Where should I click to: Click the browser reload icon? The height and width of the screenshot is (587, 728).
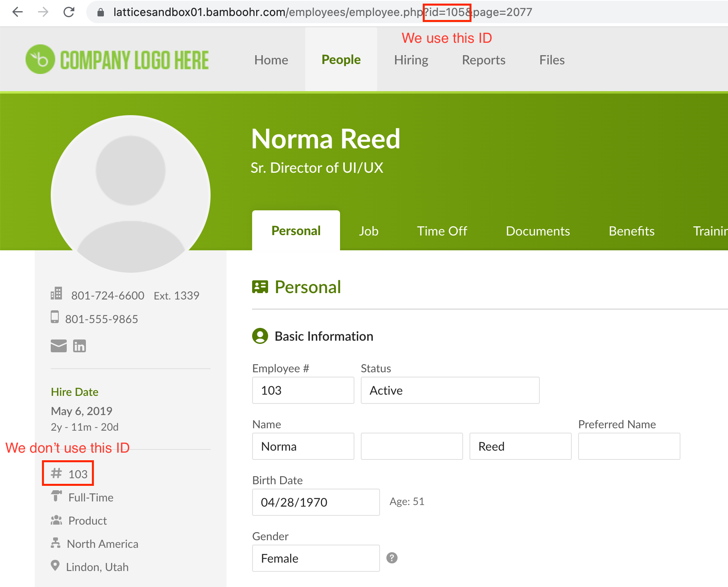click(x=69, y=12)
